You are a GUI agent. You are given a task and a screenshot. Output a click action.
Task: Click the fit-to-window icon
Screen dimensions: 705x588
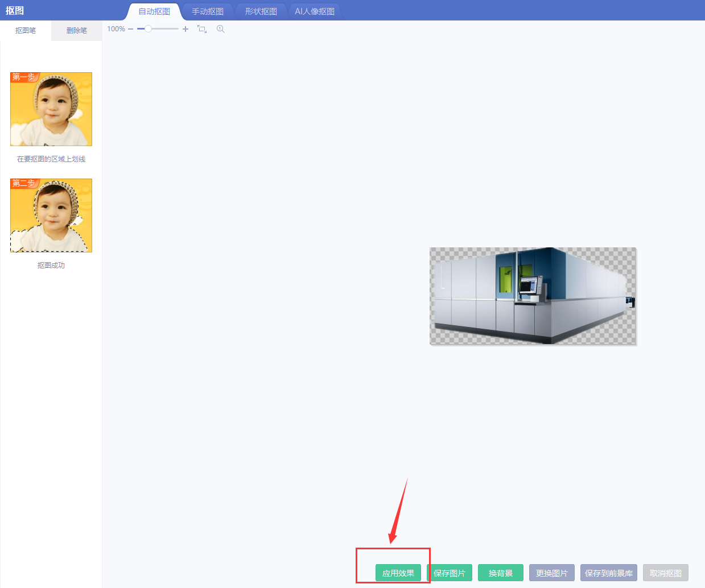pos(202,29)
